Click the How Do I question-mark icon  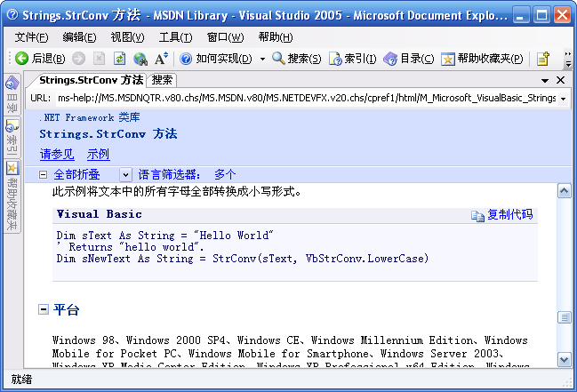(186, 58)
